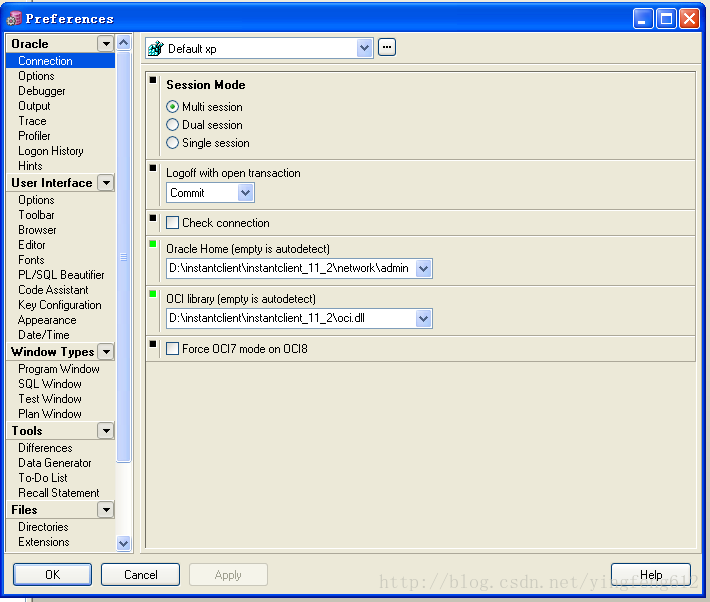
Task: Open Profiler preferences
Action: (34, 136)
